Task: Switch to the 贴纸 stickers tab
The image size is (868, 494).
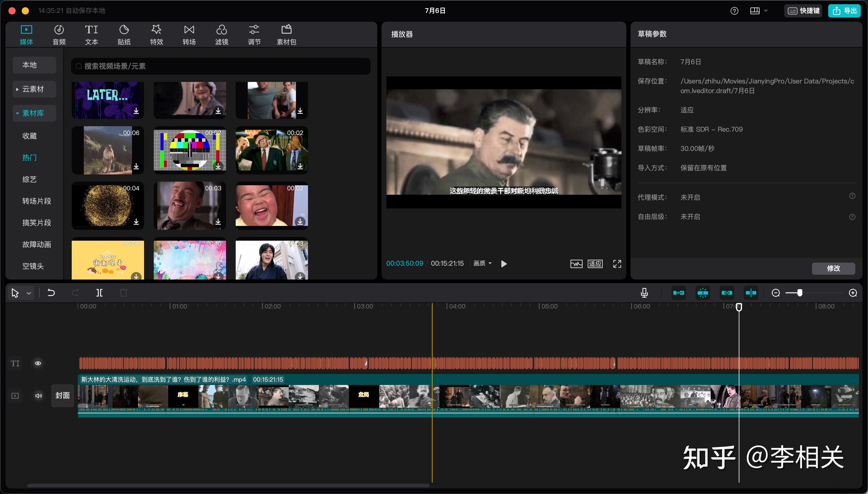Action: [x=124, y=35]
